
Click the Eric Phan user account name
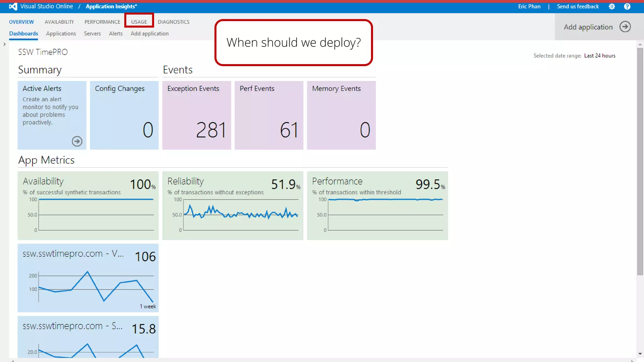[x=529, y=7]
